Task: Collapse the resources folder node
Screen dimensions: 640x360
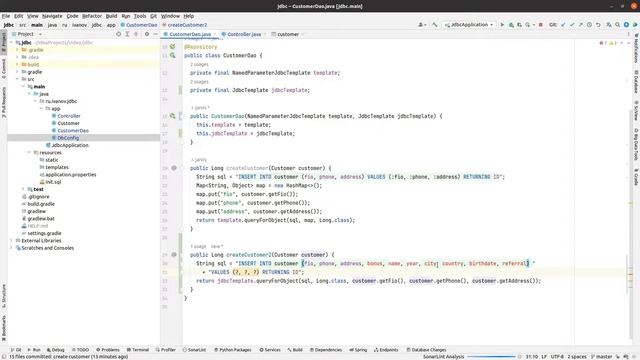Action: 29,153
